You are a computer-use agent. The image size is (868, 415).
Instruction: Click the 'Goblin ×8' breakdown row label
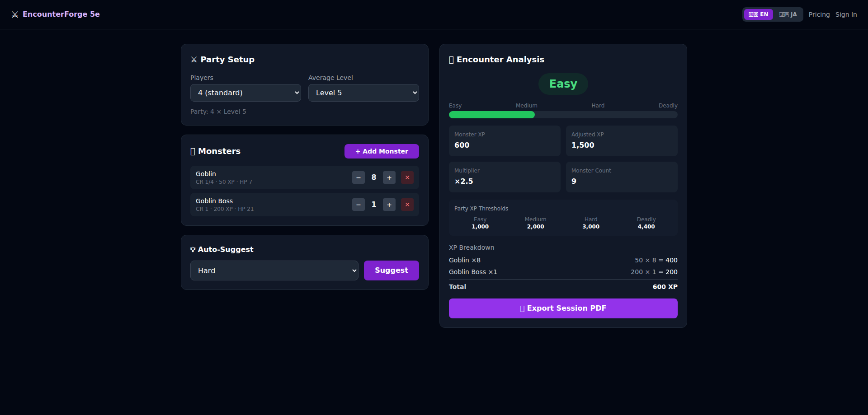tap(465, 260)
